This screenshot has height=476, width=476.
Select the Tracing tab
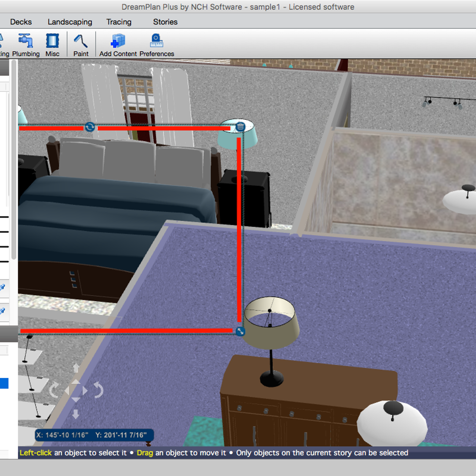[x=119, y=22]
